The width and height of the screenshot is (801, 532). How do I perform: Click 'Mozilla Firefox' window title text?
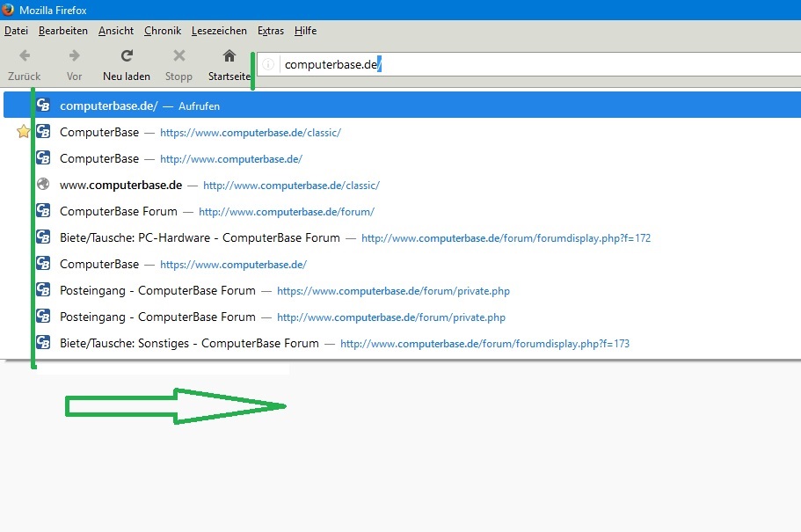click(53, 11)
